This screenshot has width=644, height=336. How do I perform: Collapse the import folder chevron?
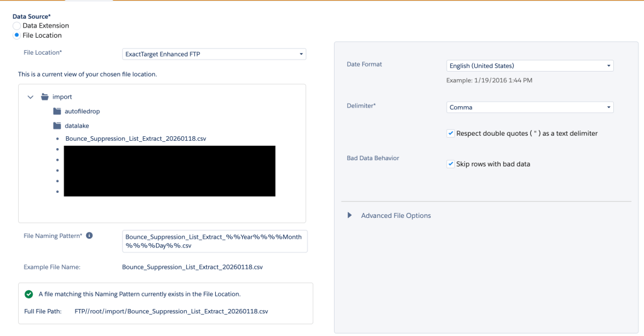tap(30, 97)
